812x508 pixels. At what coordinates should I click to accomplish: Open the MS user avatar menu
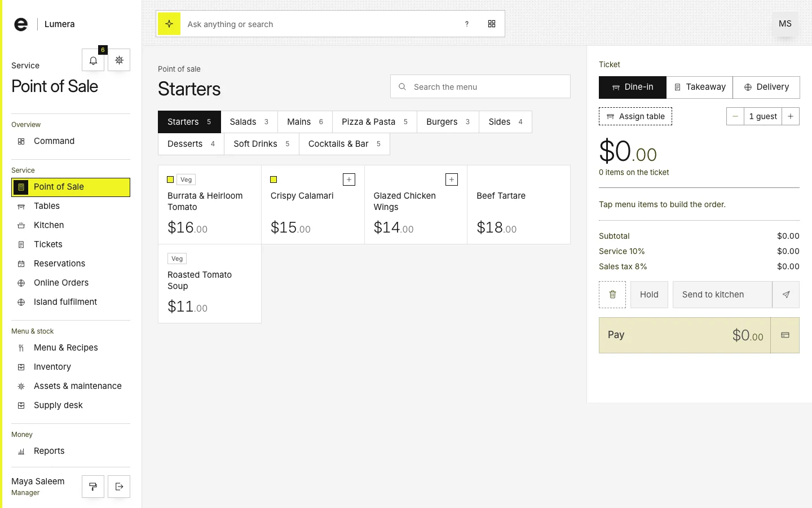click(x=785, y=24)
